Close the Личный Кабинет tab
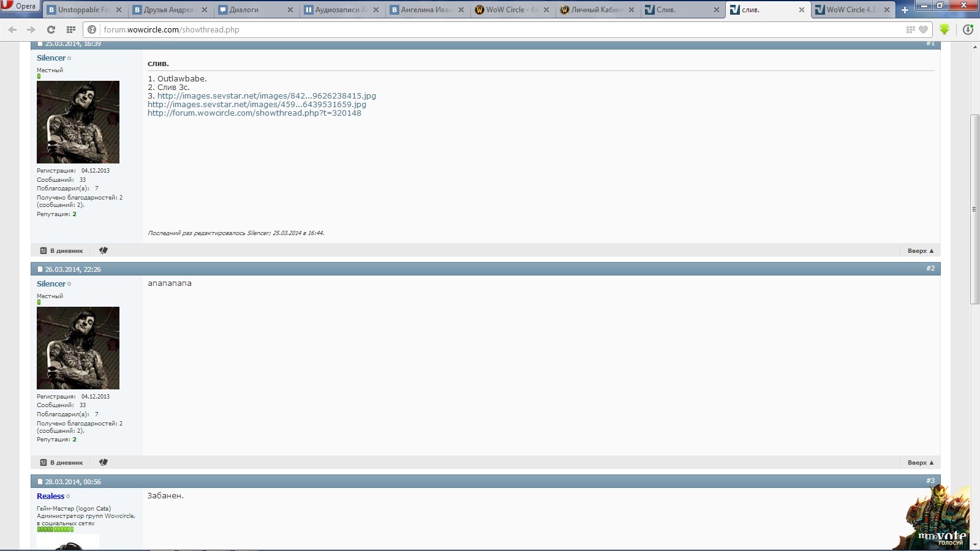 click(631, 10)
